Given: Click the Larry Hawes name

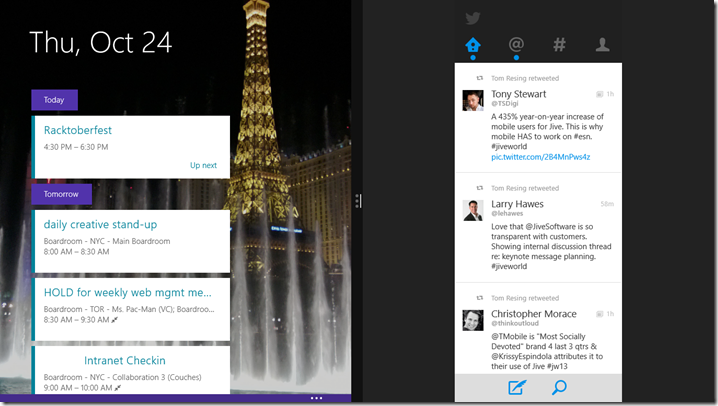Looking at the screenshot, I should pyautogui.click(x=517, y=204).
